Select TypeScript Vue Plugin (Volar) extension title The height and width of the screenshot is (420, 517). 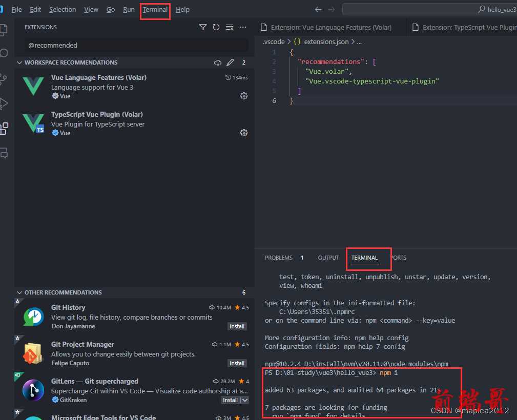(x=97, y=114)
